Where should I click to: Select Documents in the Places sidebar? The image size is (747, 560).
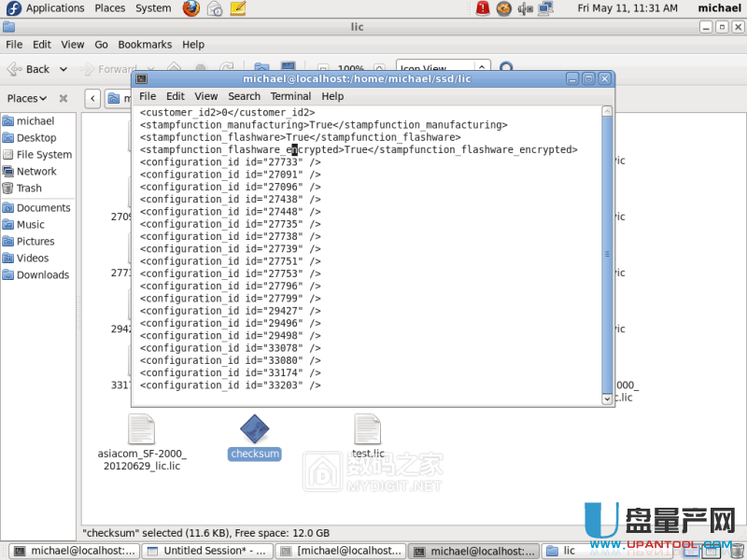click(x=43, y=208)
